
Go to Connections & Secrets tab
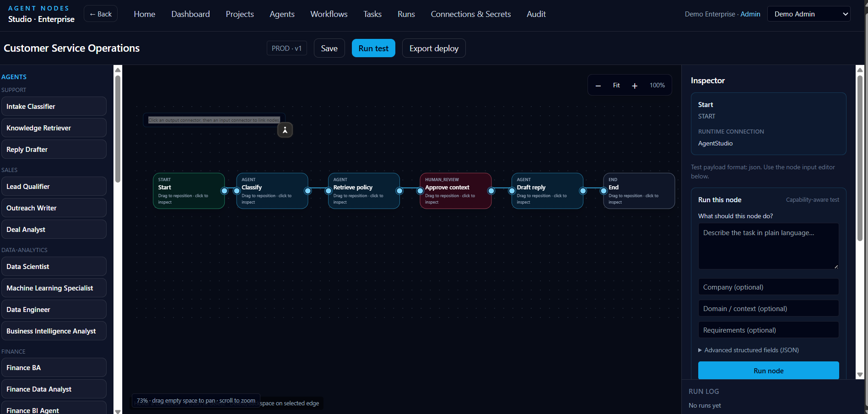pos(471,14)
